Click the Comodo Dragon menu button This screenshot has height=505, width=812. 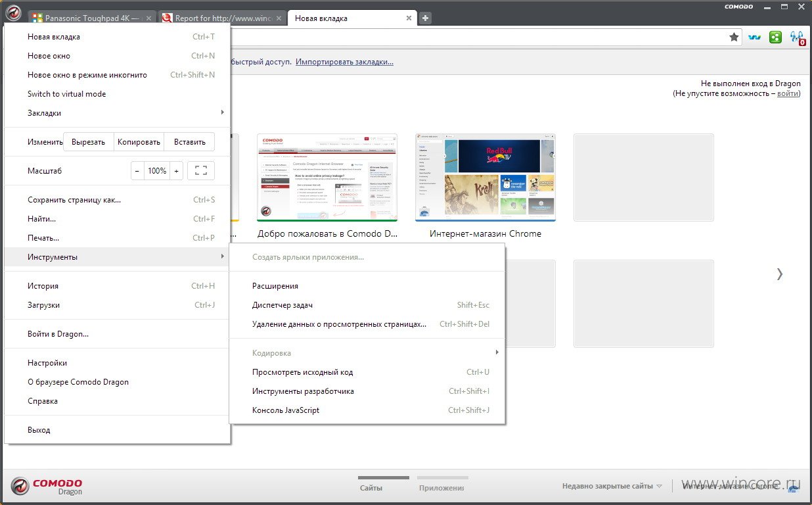pos(13,13)
